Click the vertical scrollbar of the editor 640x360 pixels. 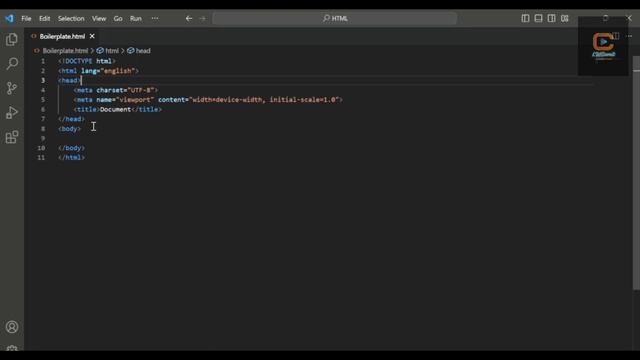(636, 173)
